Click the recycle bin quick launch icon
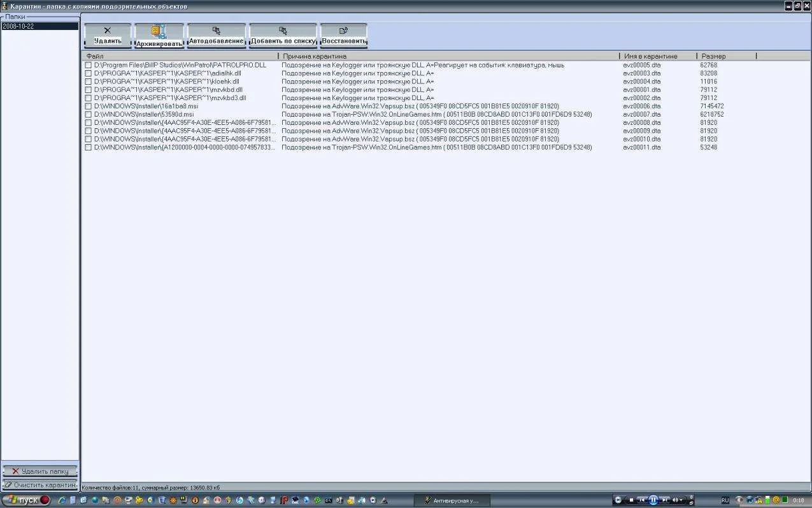The height and width of the screenshot is (508, 812). [162, 500]
